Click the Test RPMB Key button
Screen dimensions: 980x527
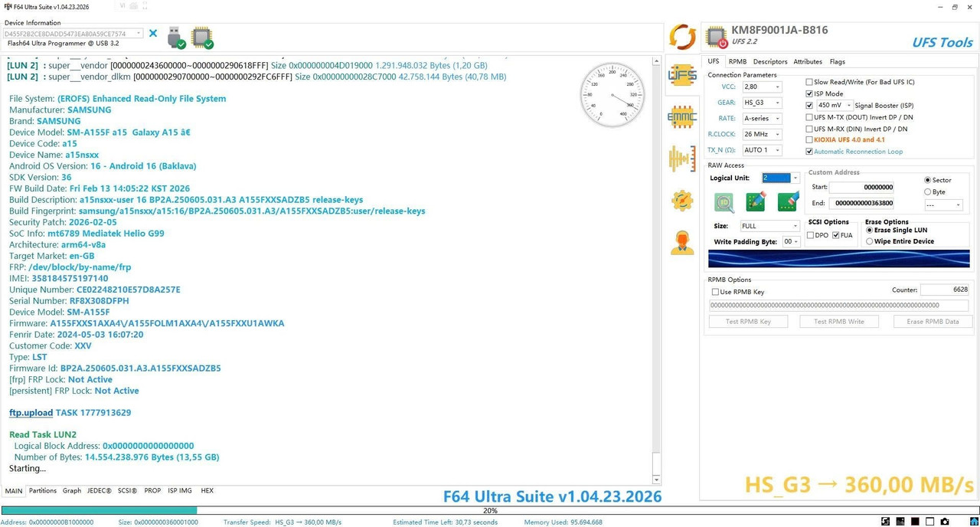tap(748, 322)
